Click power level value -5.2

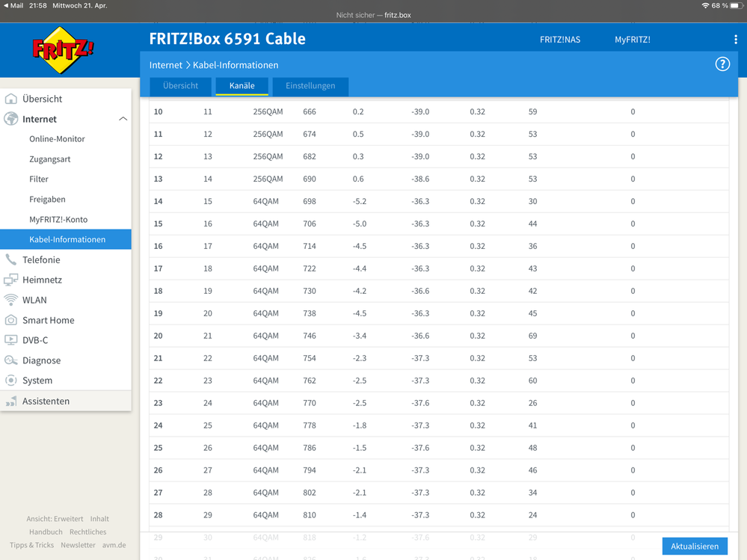click(x=360, y=201)
